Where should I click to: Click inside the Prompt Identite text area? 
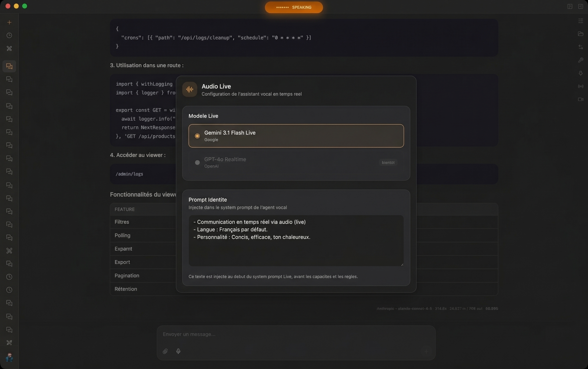point(296,241)
